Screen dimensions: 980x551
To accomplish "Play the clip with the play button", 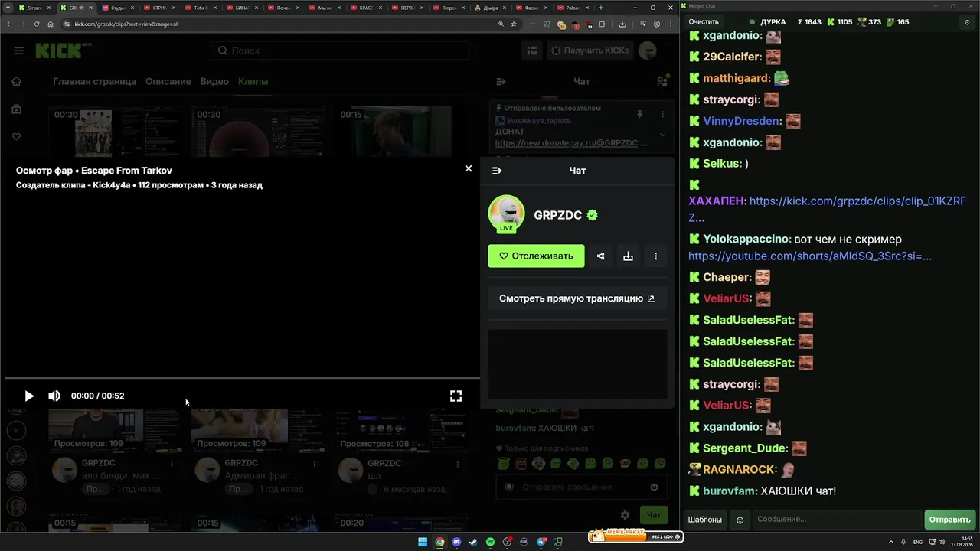I will click(29, 396).
